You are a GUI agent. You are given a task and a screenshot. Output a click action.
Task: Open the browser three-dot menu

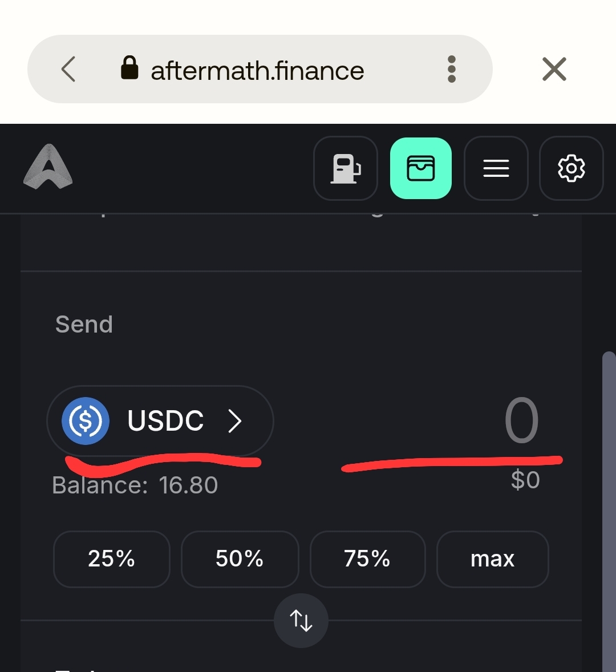click(452, 70)
